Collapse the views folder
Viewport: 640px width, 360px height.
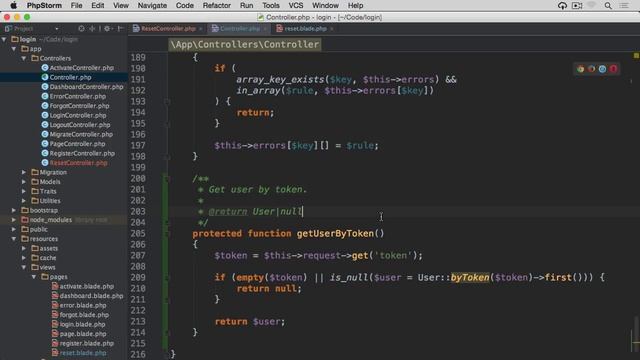click(x=24, y=267)
